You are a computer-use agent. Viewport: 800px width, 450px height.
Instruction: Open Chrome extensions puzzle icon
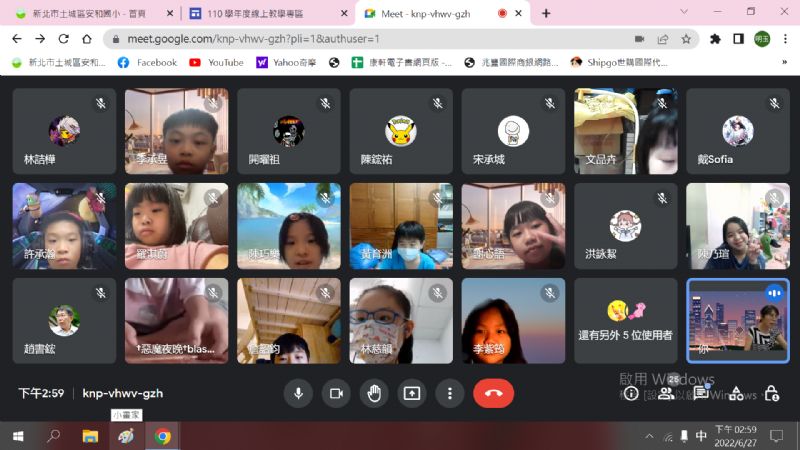[715, 39]
